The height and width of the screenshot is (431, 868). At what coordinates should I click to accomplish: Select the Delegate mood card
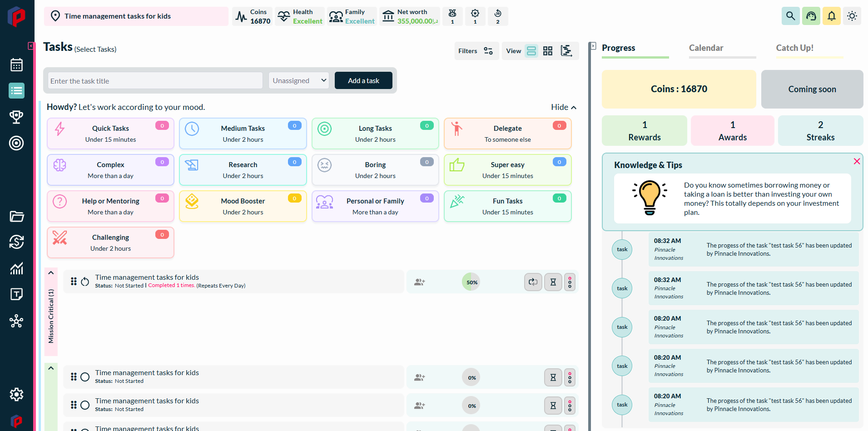pos(507,134)
